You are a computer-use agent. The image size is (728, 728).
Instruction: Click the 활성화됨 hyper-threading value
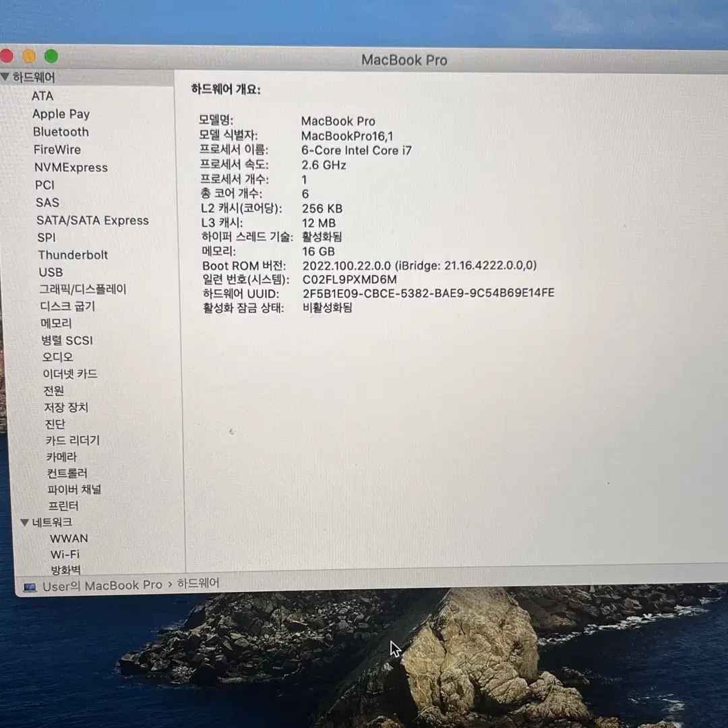pos(322,237)
